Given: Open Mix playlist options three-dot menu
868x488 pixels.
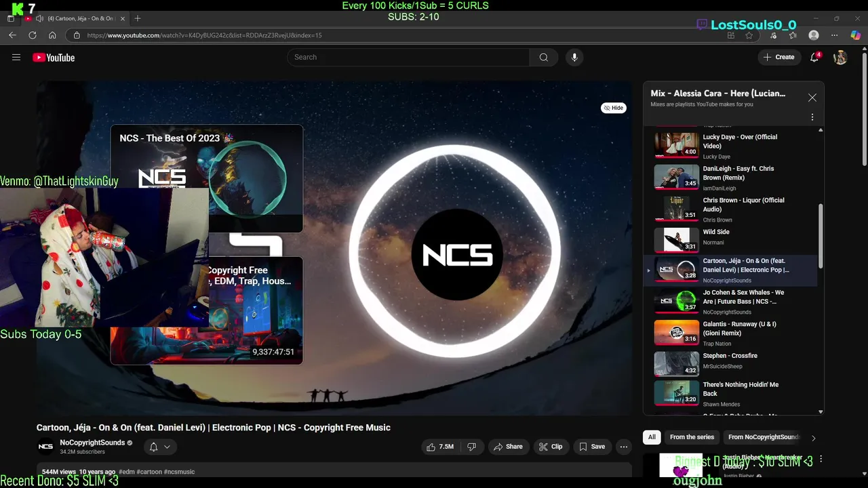Looking at the screenshot, I should coord(812,117).
